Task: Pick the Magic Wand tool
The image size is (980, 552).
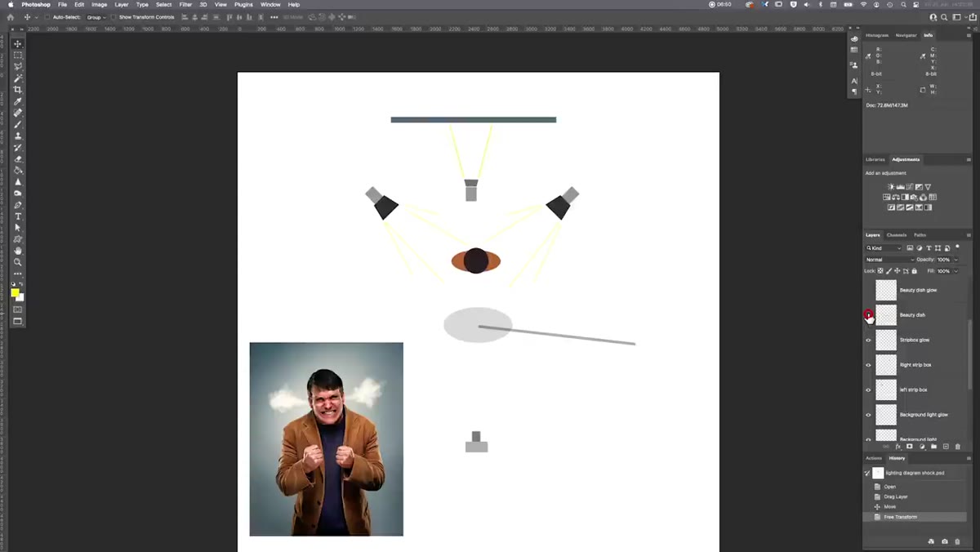Action: pyautogui.click(x=17, y=78)
